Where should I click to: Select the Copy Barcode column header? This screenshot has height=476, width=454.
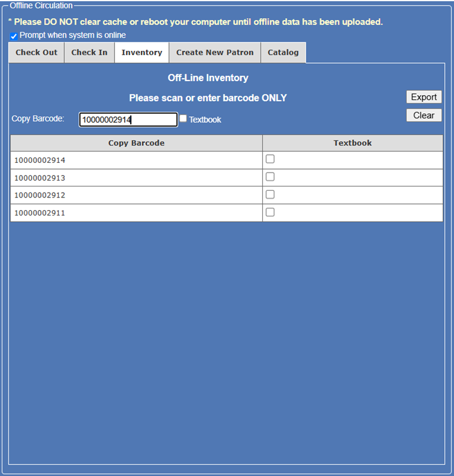pos(136,143)
